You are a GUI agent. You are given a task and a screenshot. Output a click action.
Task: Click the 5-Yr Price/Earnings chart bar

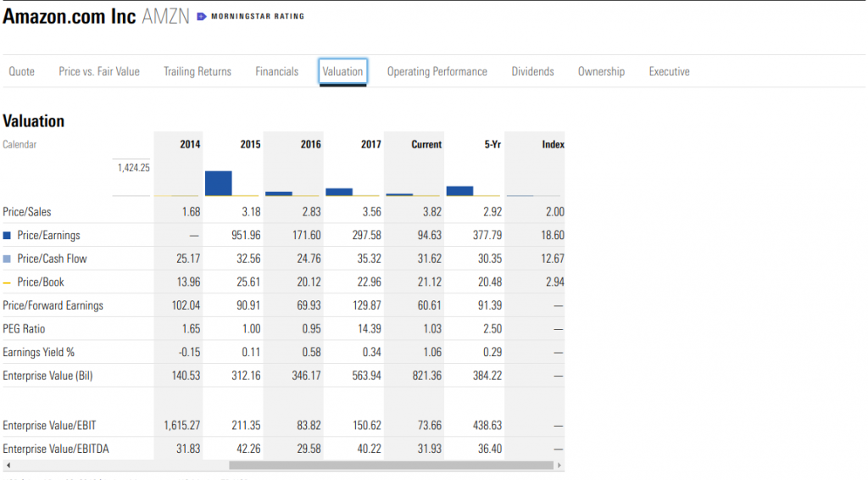[x=459, y=191]
